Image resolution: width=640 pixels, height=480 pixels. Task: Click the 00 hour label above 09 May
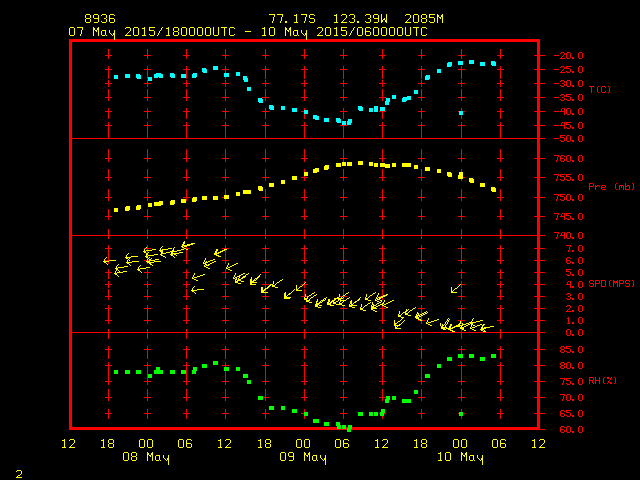(x=303, y=444)
